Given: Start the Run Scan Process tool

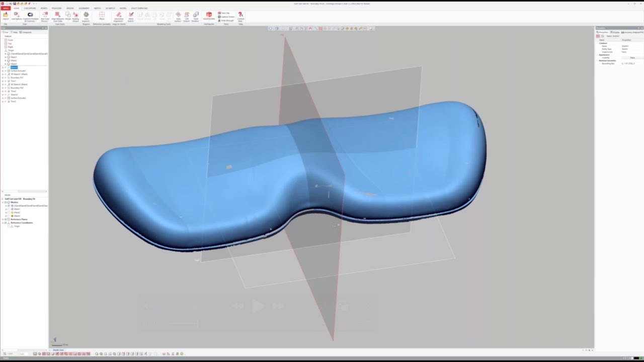Looking at the screenshot, I should pos(45,17).
